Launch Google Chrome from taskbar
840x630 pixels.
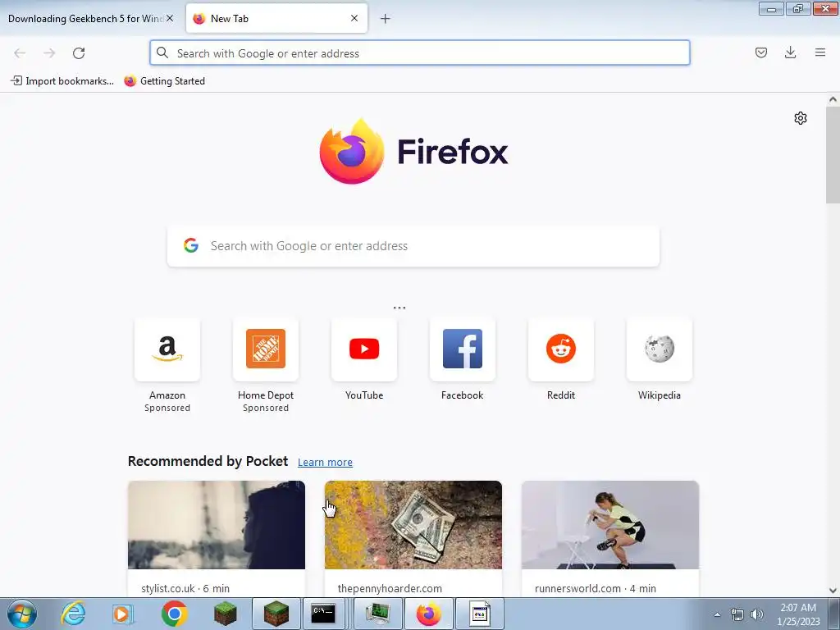point(174,614)
